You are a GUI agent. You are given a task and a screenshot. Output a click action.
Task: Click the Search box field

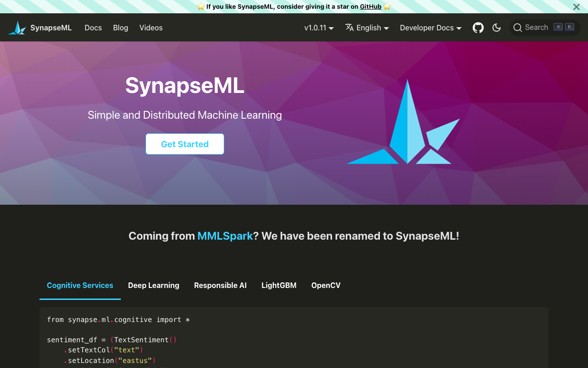coord(545,28)
